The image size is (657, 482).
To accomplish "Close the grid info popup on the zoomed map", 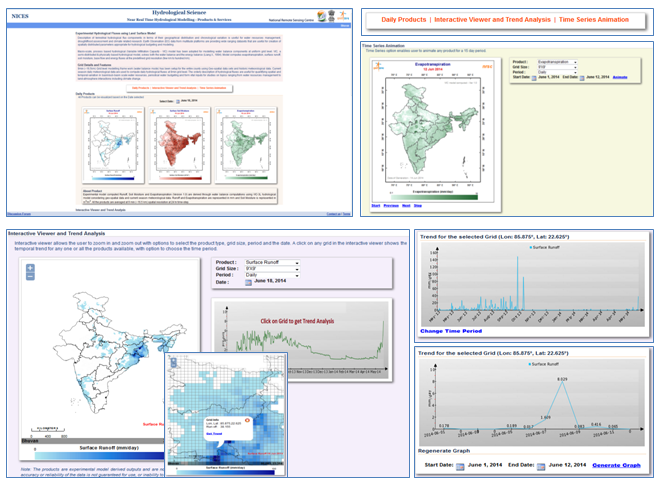I will [x=247, y=420].
